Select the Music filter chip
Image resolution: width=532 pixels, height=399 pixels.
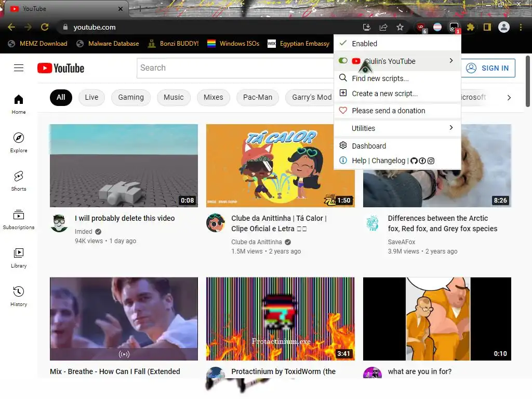point(174,97)
